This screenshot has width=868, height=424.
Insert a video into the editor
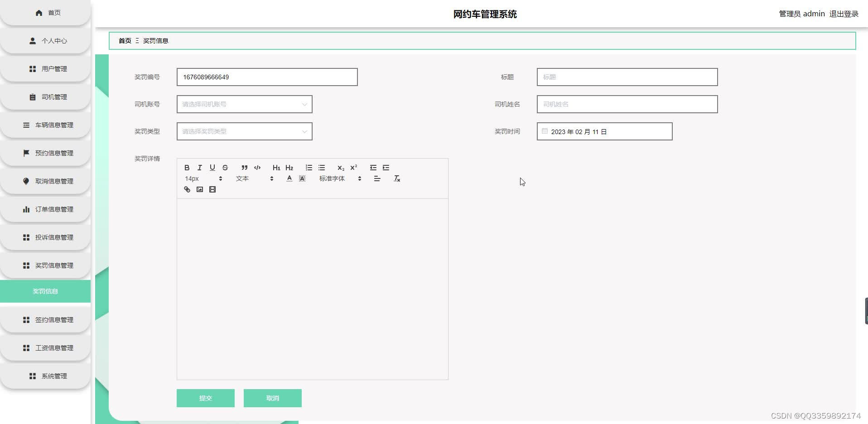[x=212, y=189]
